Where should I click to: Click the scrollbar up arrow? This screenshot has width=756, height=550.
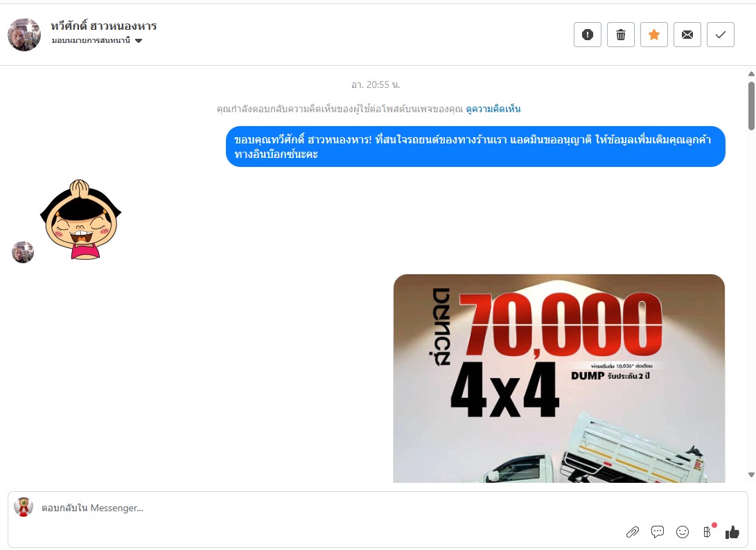point(751,73)
